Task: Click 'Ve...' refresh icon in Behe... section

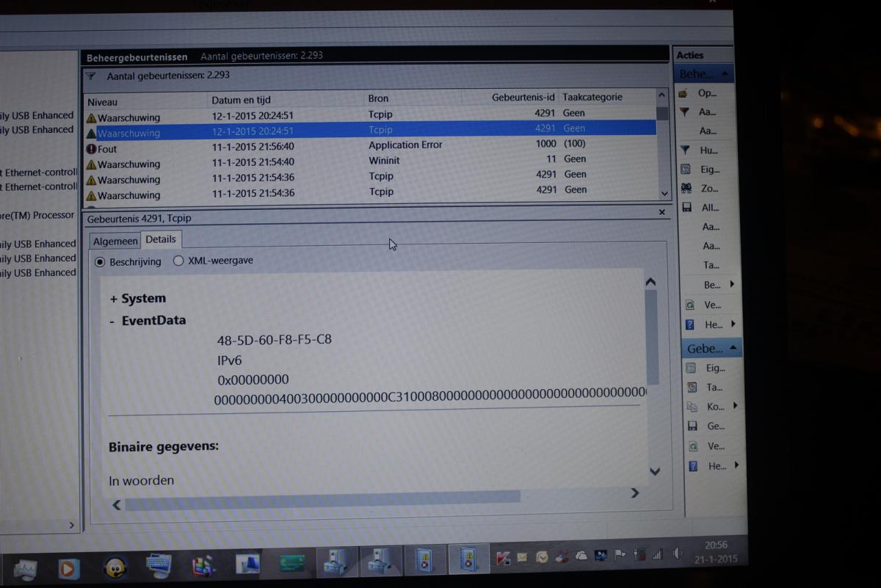Action: (689, 304)
